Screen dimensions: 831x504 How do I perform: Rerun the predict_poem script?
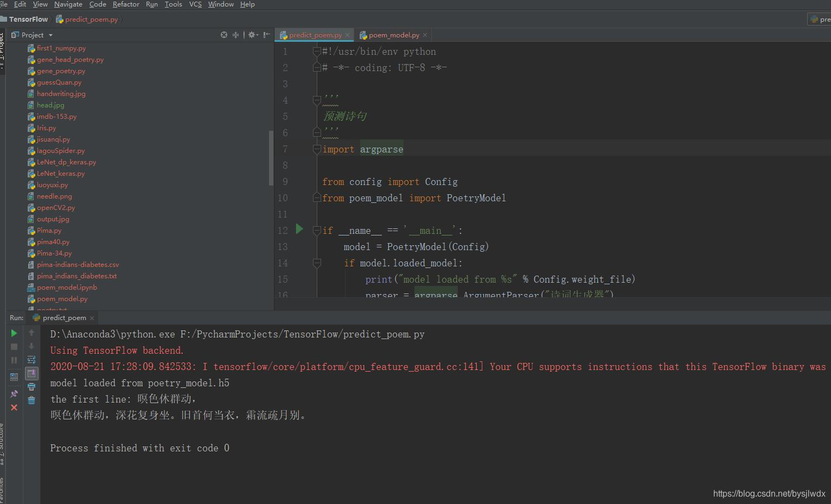(14, 333)
